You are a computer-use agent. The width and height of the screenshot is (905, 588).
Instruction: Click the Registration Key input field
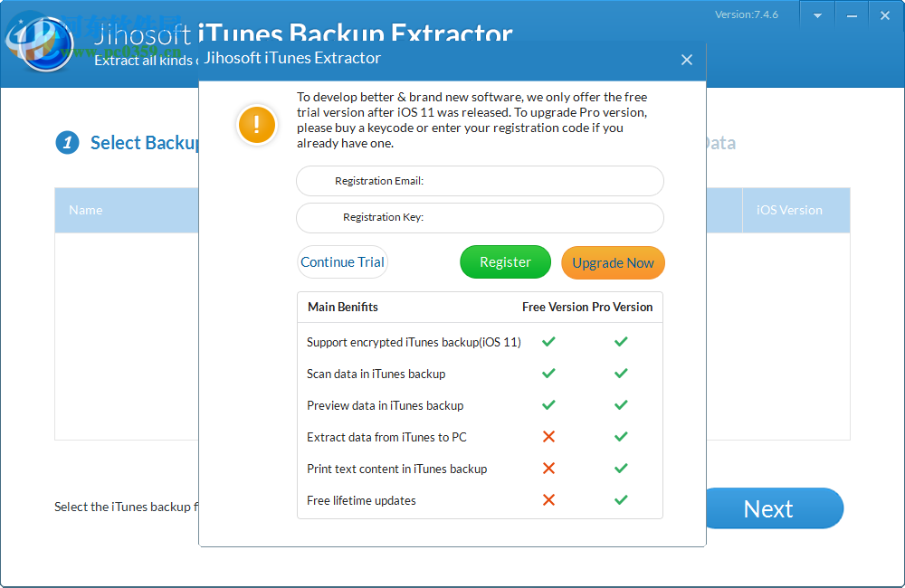click(x=480, y=218)
